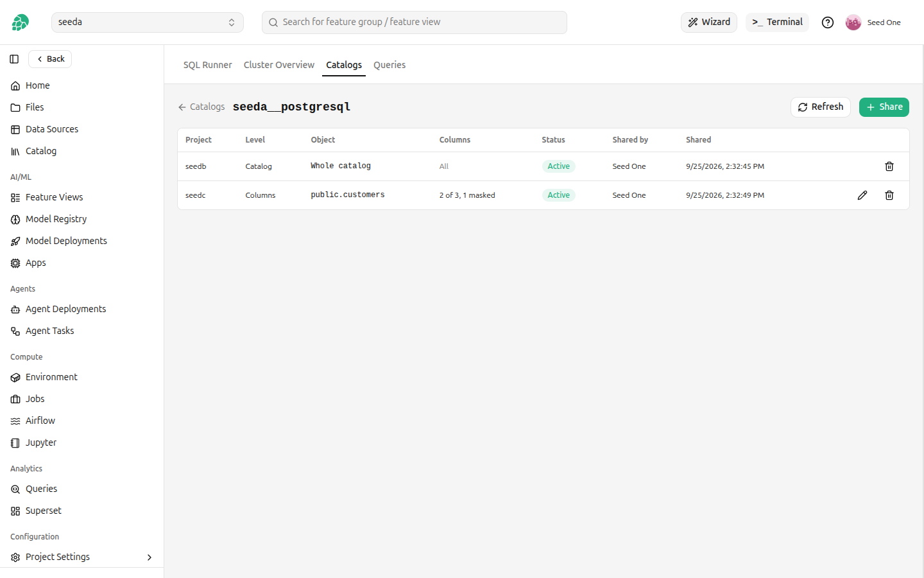This screenshot has width=924, height=578.
Task: Delete the seedc public.customers share
Action: [889, 195]
